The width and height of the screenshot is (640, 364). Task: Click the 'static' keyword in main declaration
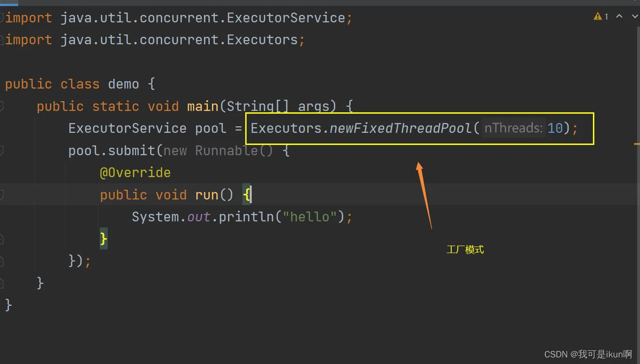coord(116,106)
